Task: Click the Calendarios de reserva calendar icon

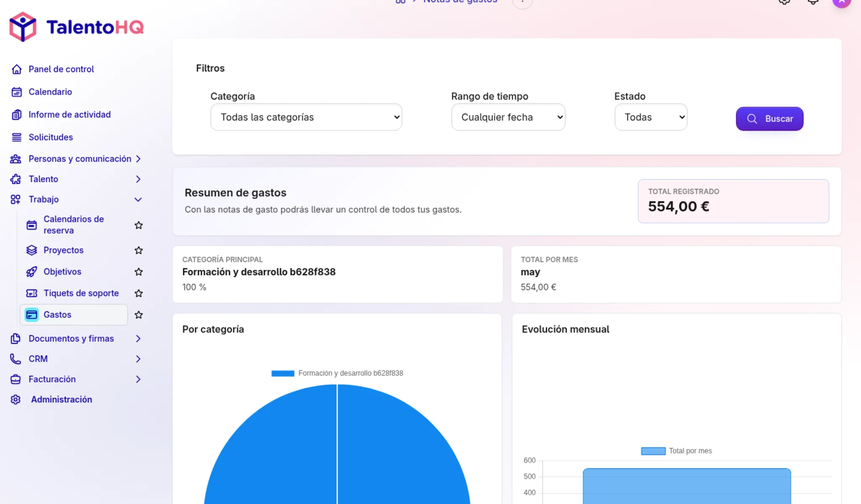Action: 32,225
